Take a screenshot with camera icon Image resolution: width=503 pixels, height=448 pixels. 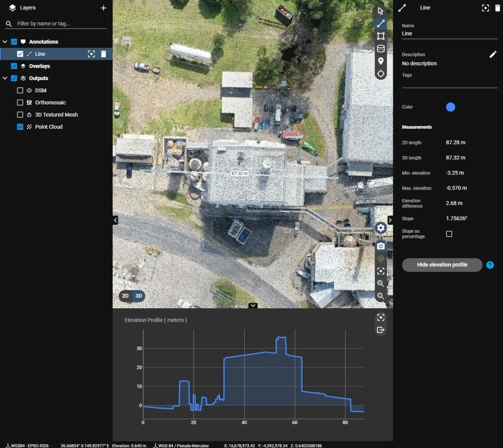pyautogui.click(x=381, y=246)
